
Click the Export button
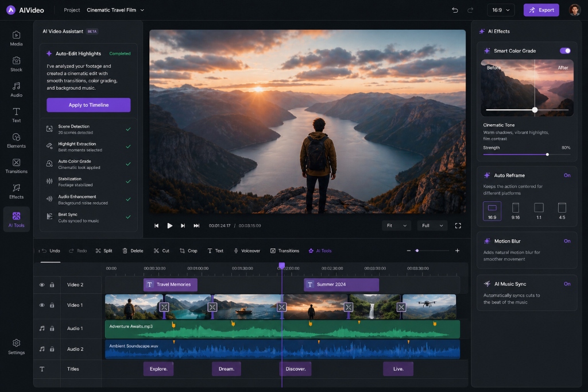pos(540,10)
